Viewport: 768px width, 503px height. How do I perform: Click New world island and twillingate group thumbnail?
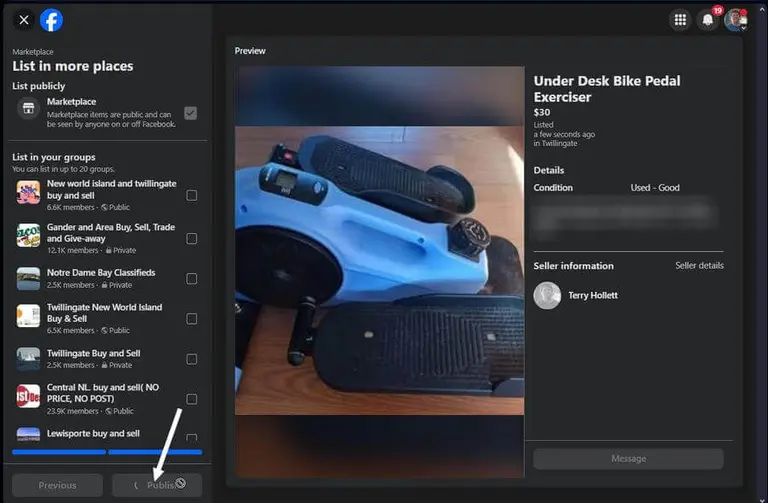(28, 192)
